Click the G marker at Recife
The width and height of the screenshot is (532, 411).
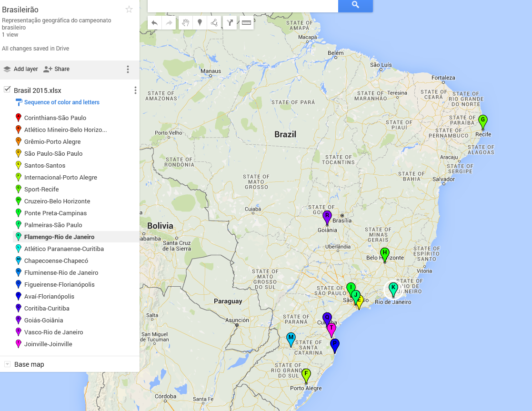coord(483,121)
